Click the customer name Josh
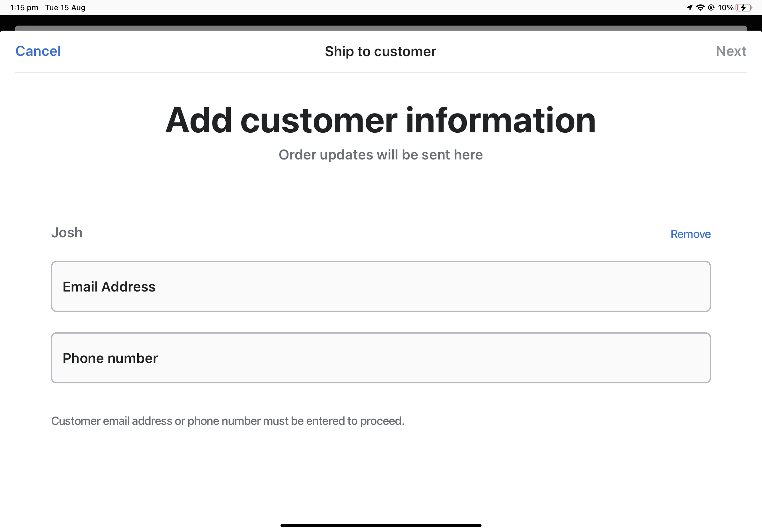The image size is (762, 532). (67, 233)
